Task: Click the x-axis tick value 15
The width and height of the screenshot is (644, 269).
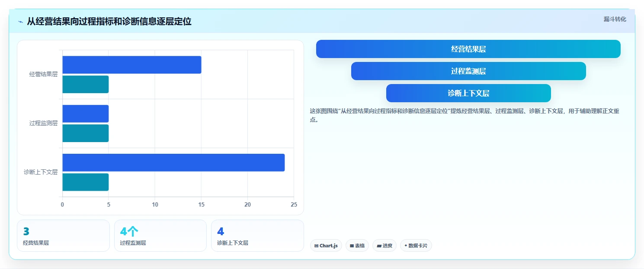Action: pos(201,204)
